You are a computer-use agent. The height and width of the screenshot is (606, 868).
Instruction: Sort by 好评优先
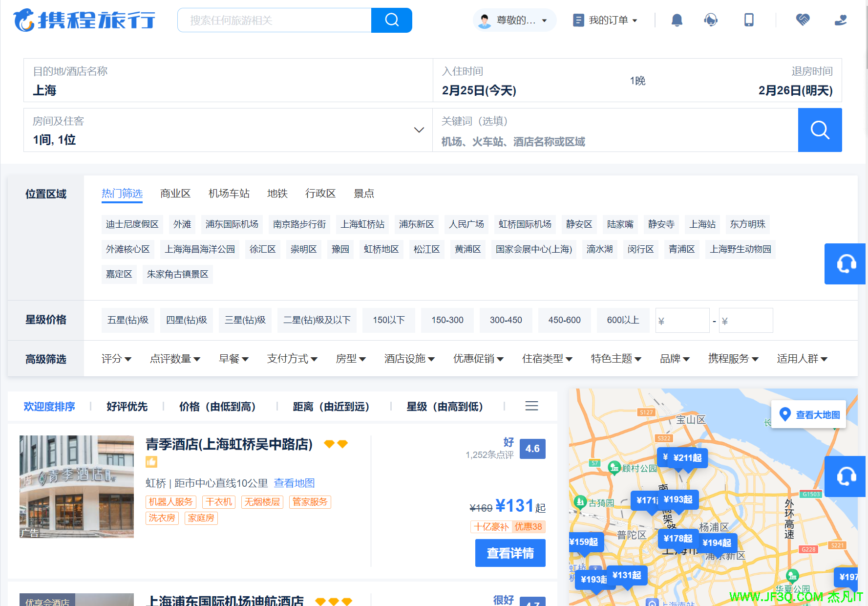click(127, 407)
